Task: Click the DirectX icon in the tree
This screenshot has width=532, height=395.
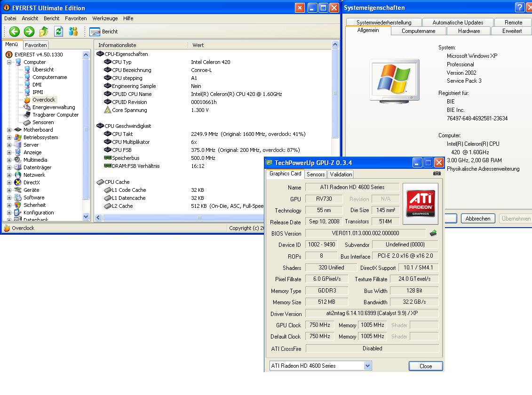Action: click(18, 182)
